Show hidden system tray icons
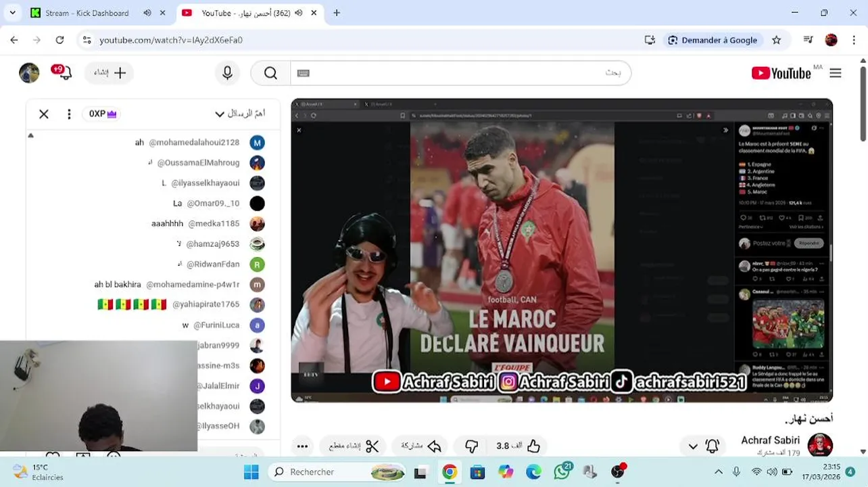 (719, 471)
